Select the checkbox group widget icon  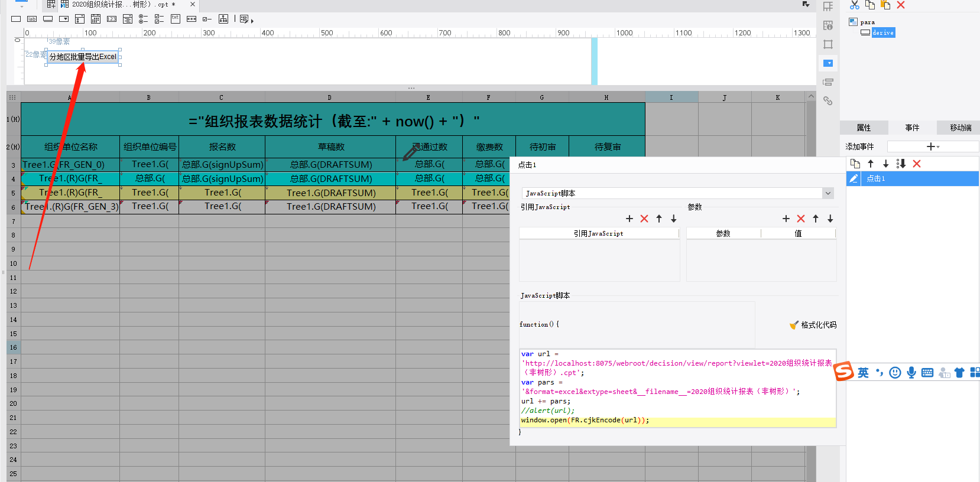[160, 19]
